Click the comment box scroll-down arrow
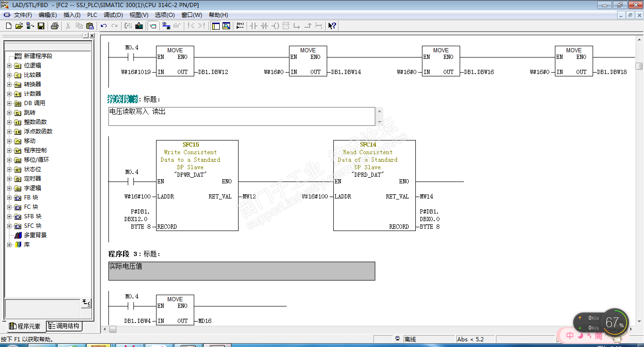The height and width of the screenshot is (347, 644). (380, 122)
